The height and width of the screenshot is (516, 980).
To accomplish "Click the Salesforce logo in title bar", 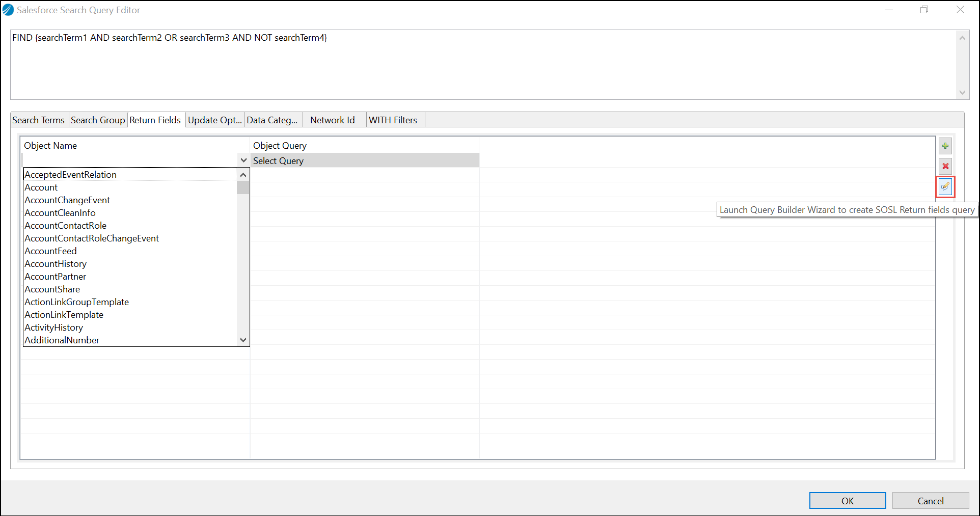I will pyautogui.click(x=8, y=10).
